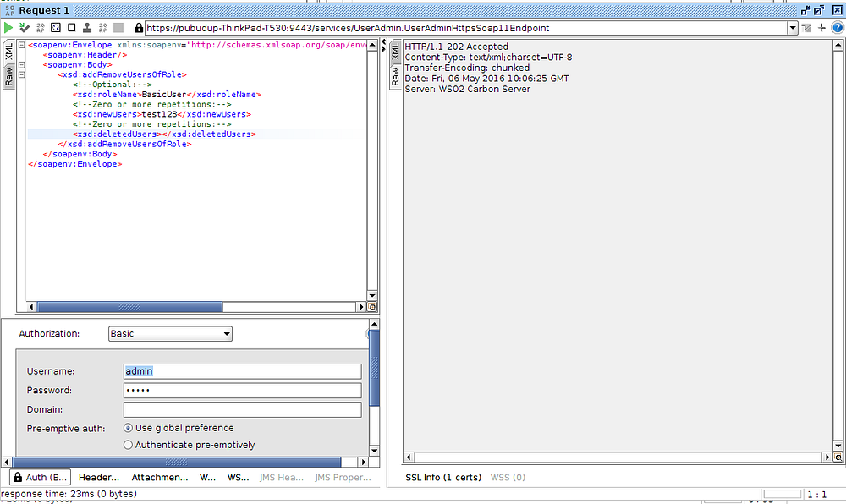This screenshot has width=846, height=504.
Task: Click request editor scroll right arrow
Action: point(362,307)
